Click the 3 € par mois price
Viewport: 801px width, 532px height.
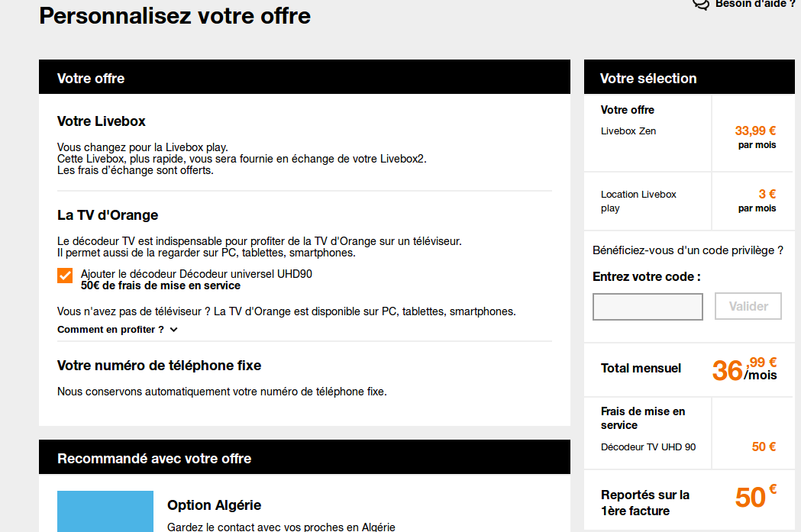pos(757,201)
